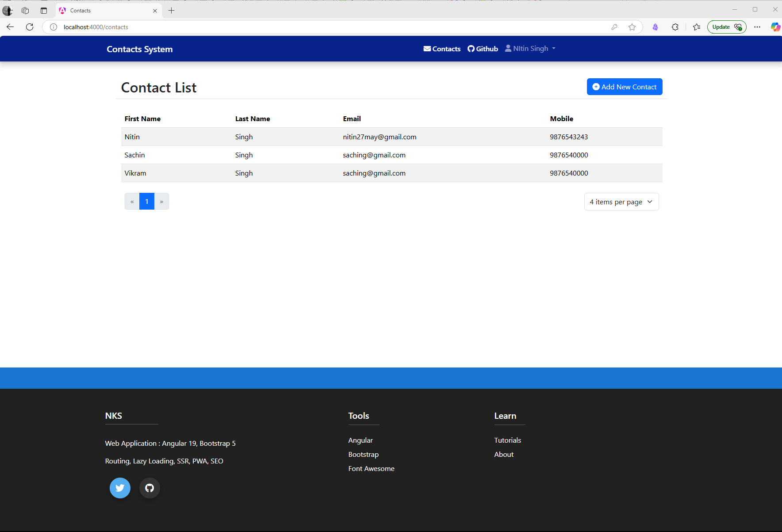Viewport: 782px width, 532px height.
Task: Select the Sachin contact row
Action: [x=392, y=155]
